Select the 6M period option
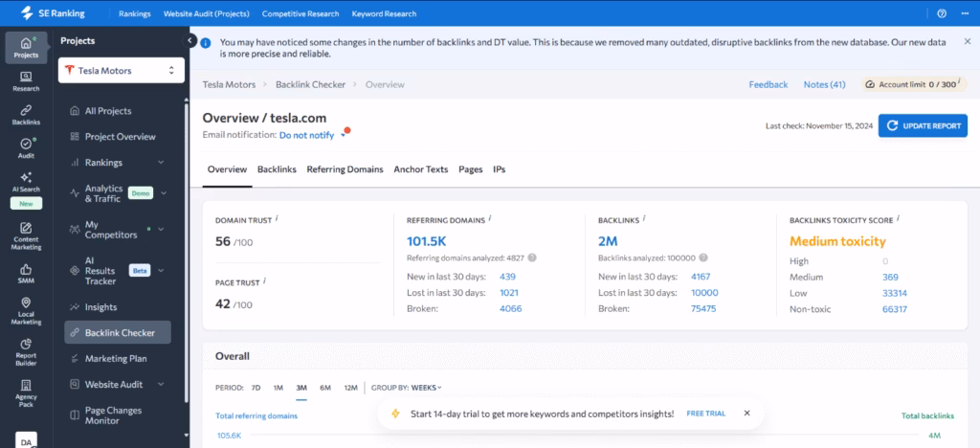 click(x=325, y=388)
